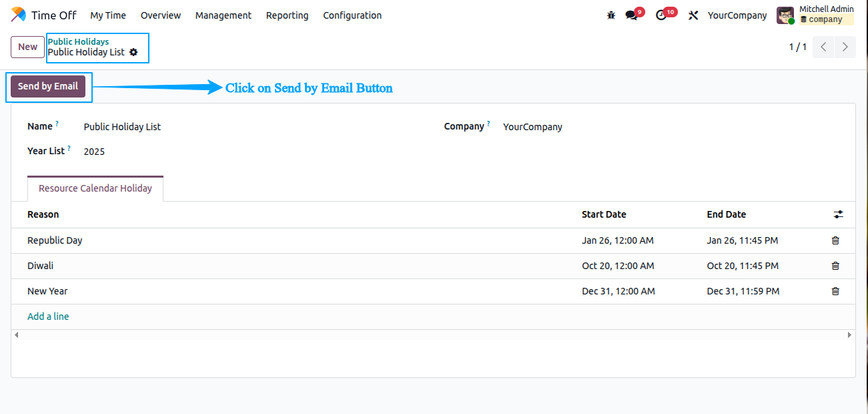
Task: Delete the New Year holiday row
Action: (x=835, y=291)
